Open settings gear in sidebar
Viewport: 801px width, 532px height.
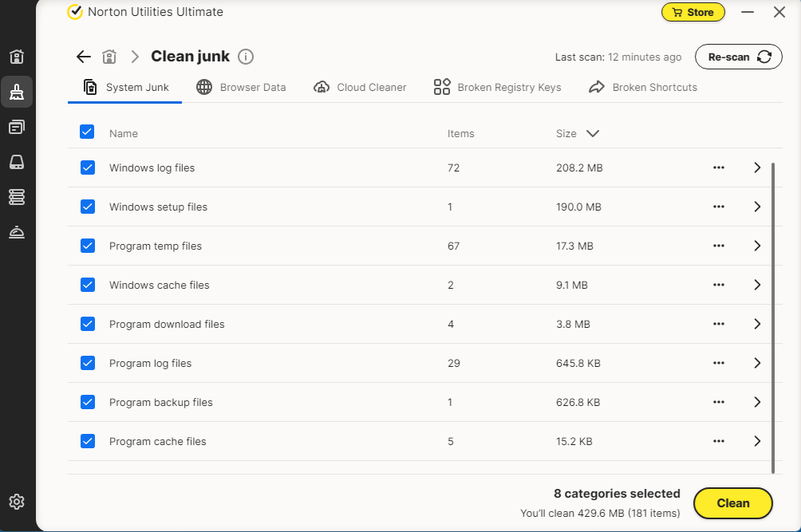[x=17, y=502]
